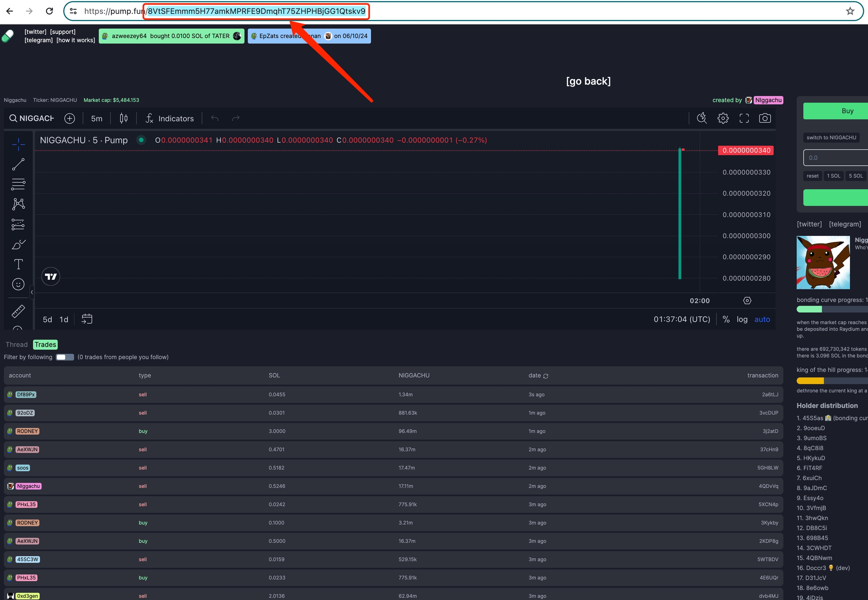Open the candlestick chart type dropdown
The image size is (868, 600).
(x=124, y=118)
